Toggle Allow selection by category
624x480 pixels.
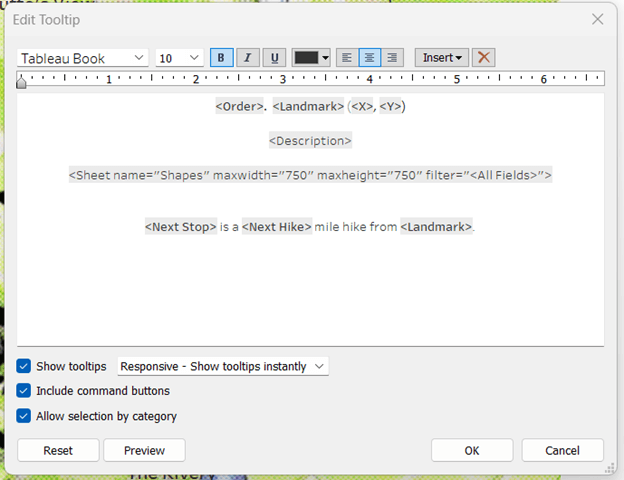click(24, 416)
